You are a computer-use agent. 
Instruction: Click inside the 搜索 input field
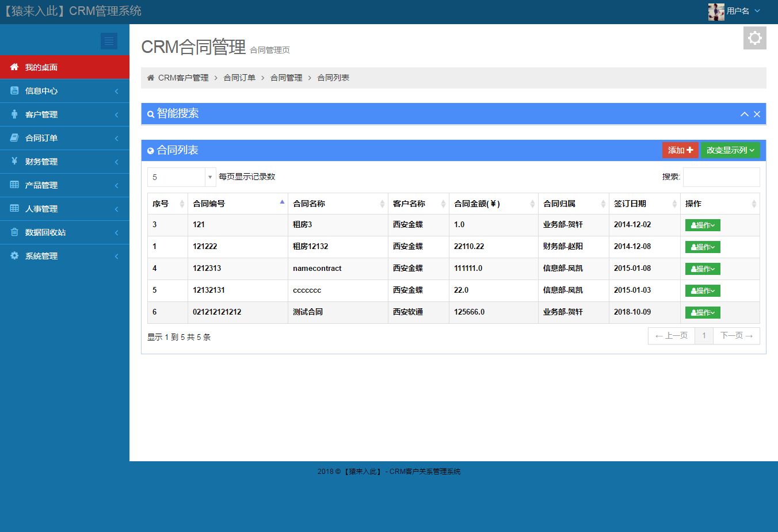point(721,177)
